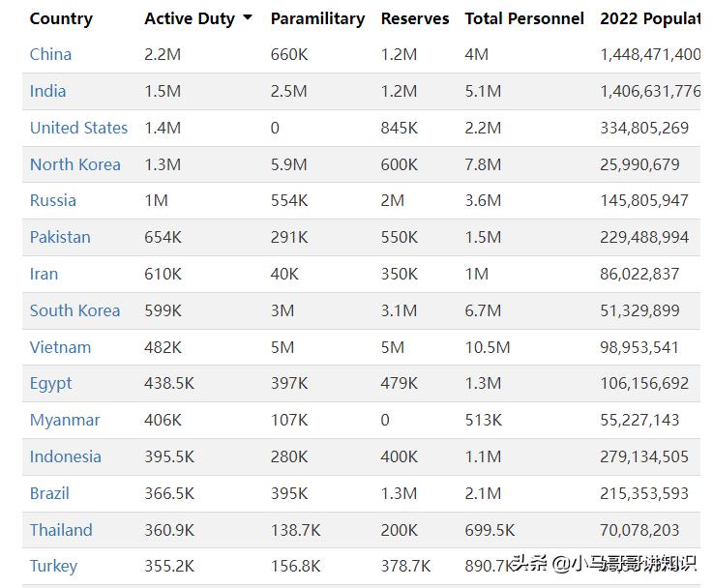Viewport: 713px width, 588px height.
Task: Open the Russia country link
Action: tap(53, 200)
